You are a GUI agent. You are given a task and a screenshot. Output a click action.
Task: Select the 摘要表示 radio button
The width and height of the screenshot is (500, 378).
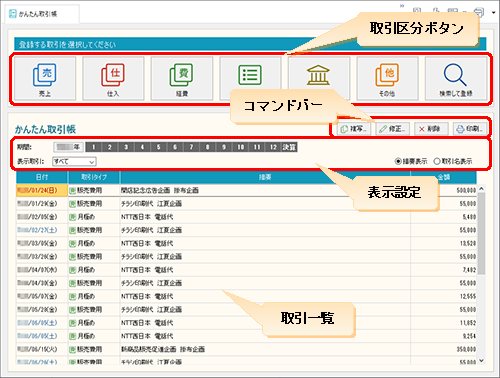tap(398, 161)
